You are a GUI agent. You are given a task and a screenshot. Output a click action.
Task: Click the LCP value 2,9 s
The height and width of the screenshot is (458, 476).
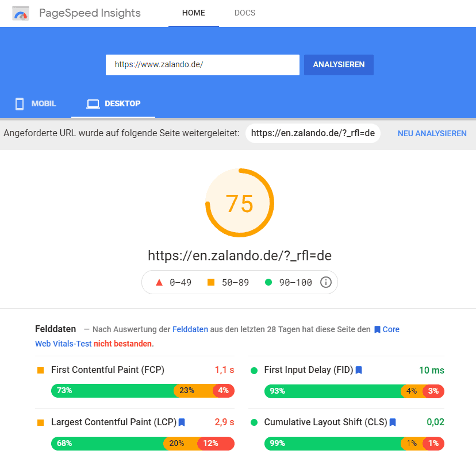[224, 422]
